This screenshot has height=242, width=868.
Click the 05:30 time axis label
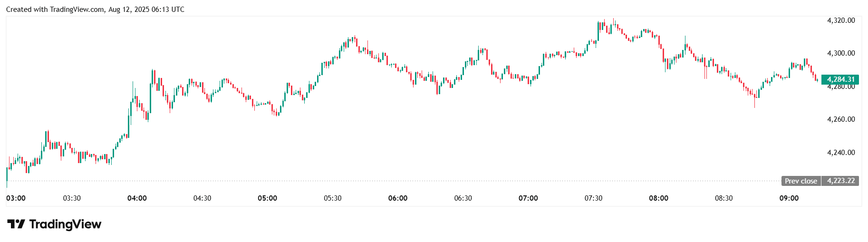(x=332, y=198)
